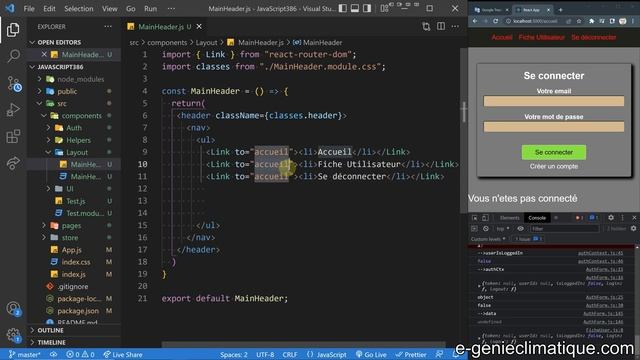Toggle the secondary side bar layout icon
This screenshot has height=360, width=640.
[367, 9]
